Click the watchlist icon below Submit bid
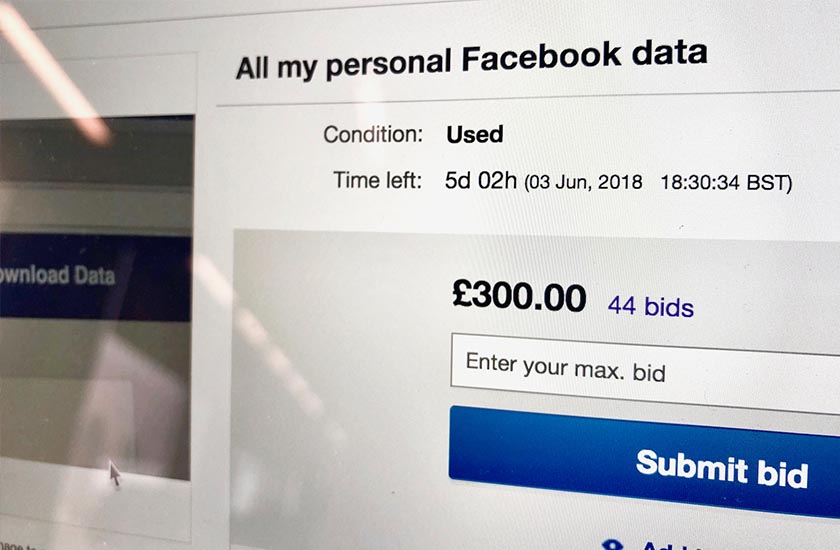Viewport: 840px width, 550px height. [x=612, y=543]
